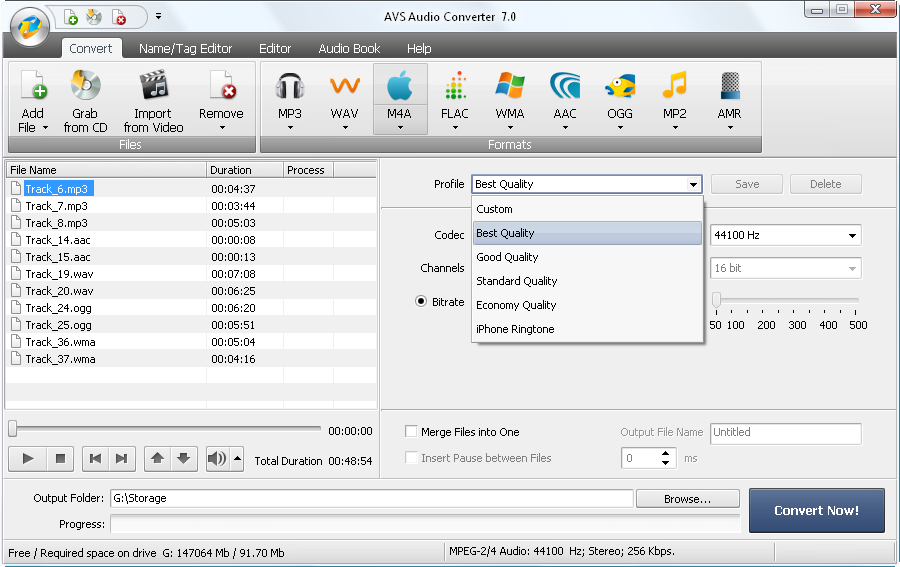
Task: Click the Delete profile button
Action: (x=825, y=184)
